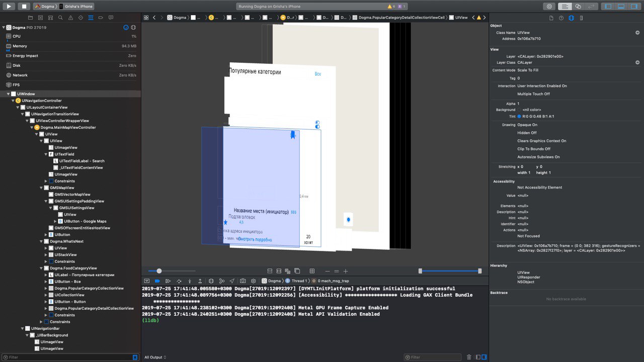Open the All Output dropdown
The height and width of the screenshot is (362, 644).
[x=155, y=357]
